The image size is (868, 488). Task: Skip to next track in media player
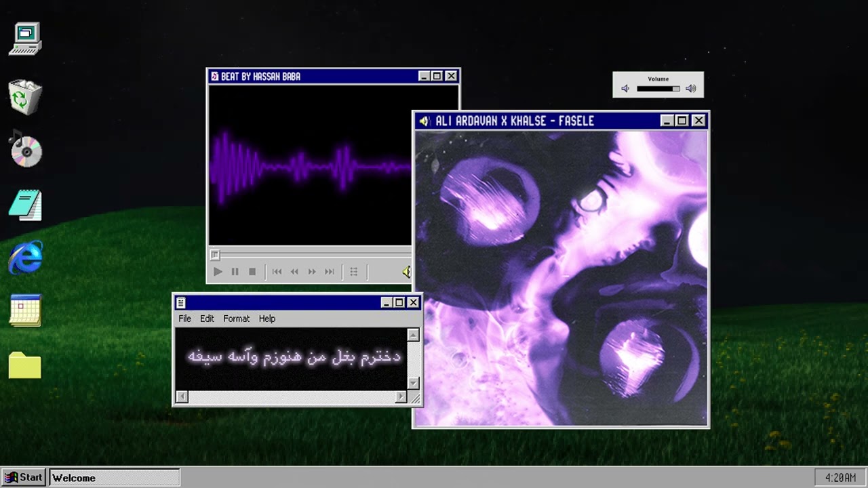[x=330, y=272]
